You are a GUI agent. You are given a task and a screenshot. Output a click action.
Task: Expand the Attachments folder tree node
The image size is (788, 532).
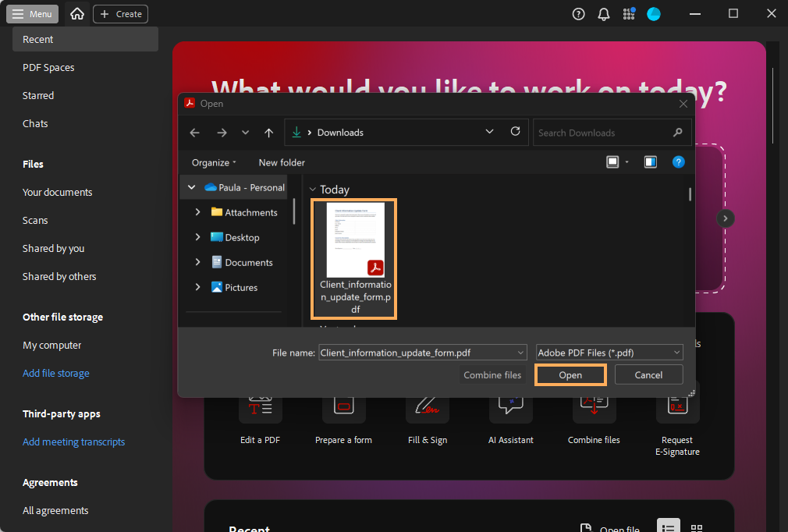[x=197, y=212]
